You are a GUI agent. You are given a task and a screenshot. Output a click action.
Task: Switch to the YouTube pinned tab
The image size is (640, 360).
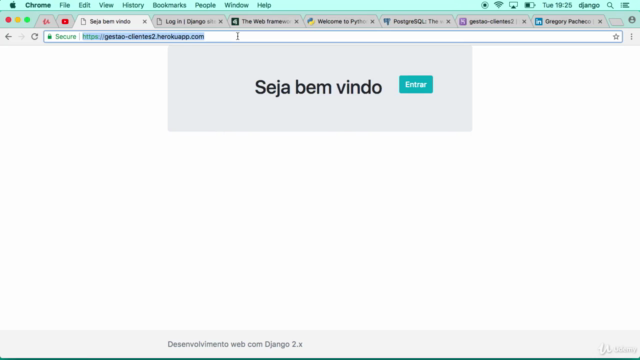pyautogui.click(x=65, y=21)
